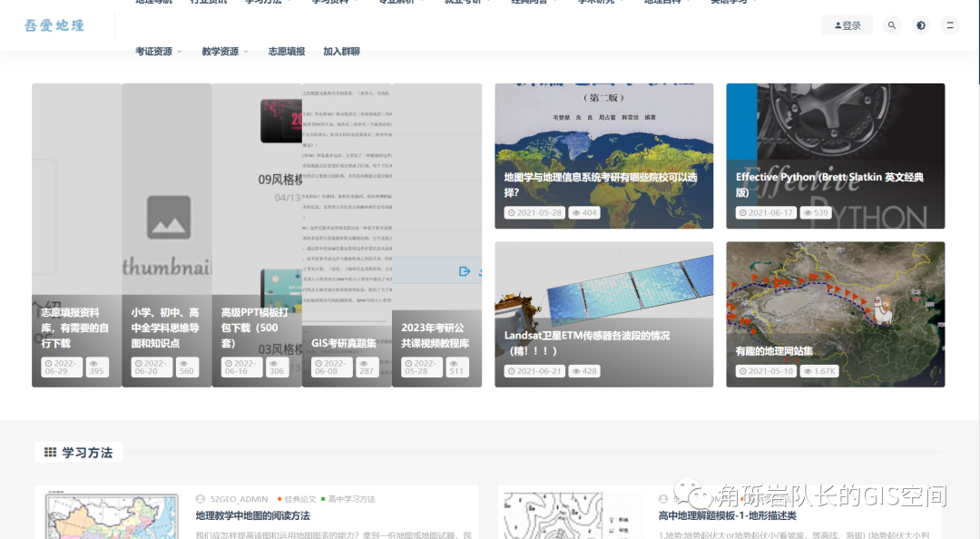Click the 52GEO_ADMIN author avatar icon

(x=200, y=498)
